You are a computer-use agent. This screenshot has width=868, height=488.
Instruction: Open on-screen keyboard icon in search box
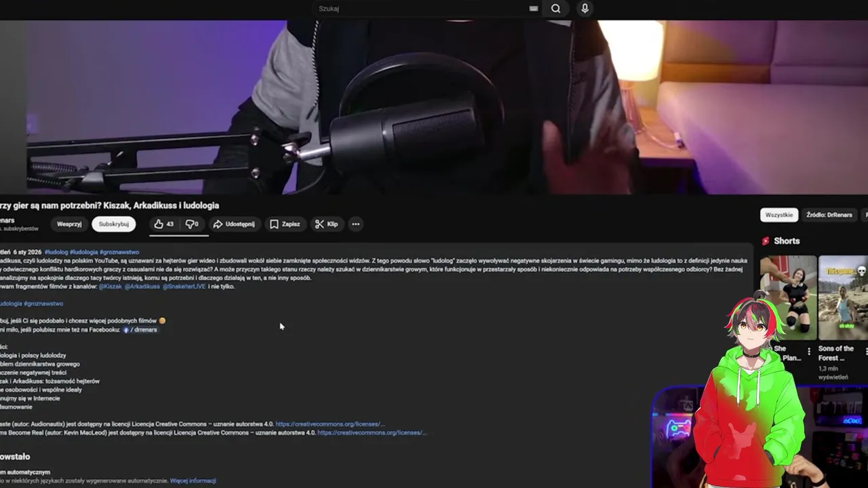click(x=534, y=9)
